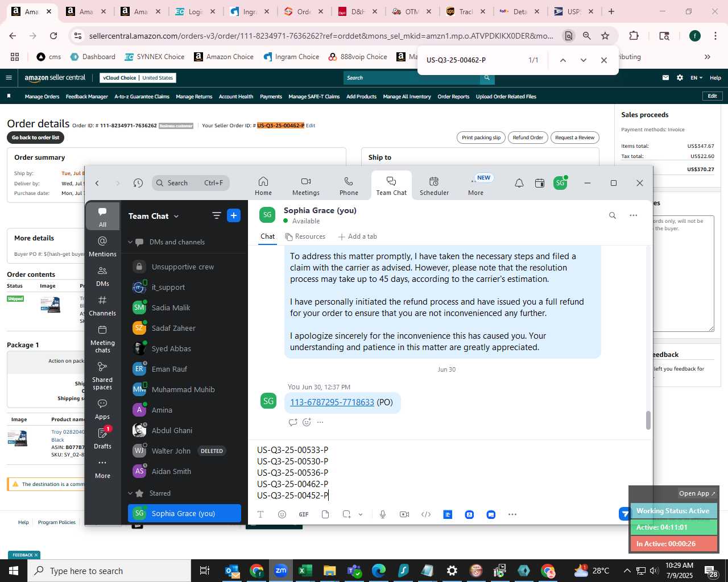
Task: Send the message with the send button
Action: (x=624, y=514)
